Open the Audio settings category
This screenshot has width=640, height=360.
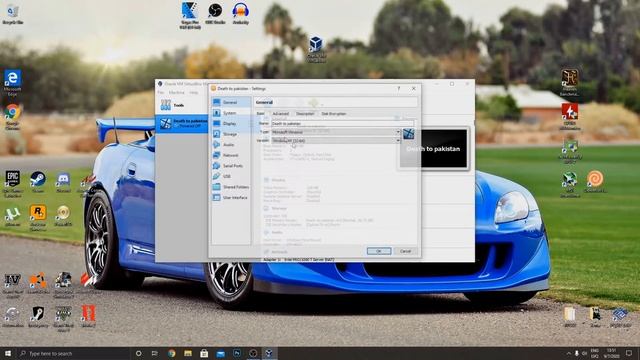tap(231, 144)
